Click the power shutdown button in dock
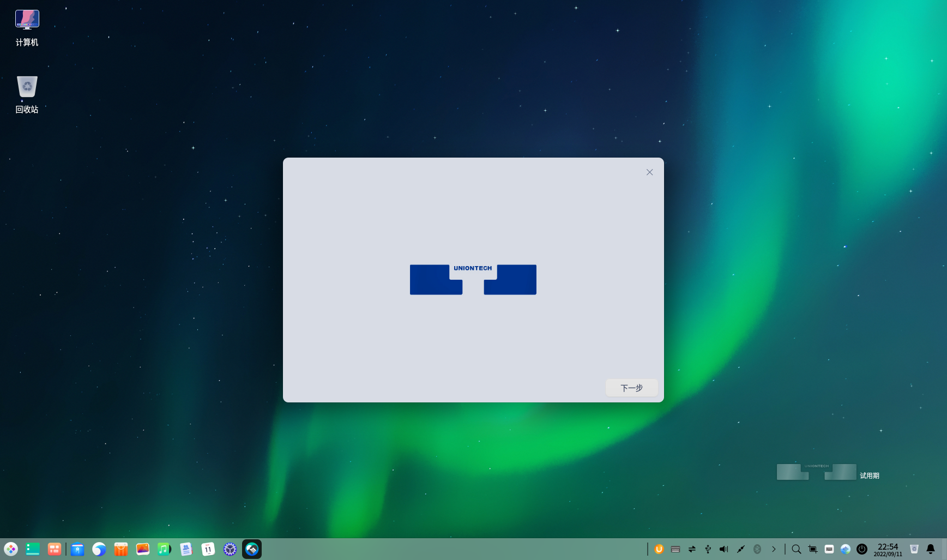Screen dimensions: 947x560 click(x=862, y=549)
